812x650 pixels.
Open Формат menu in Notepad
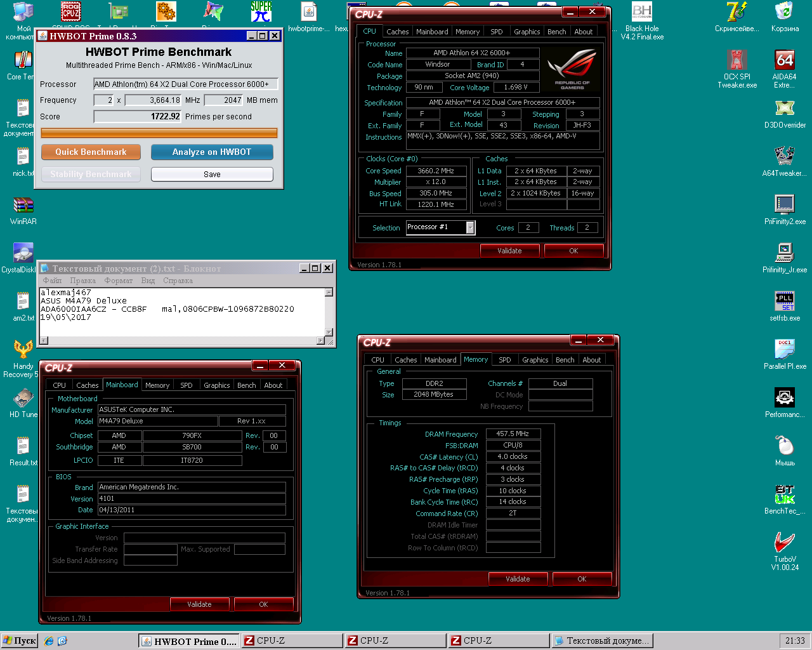pos(119,280)
